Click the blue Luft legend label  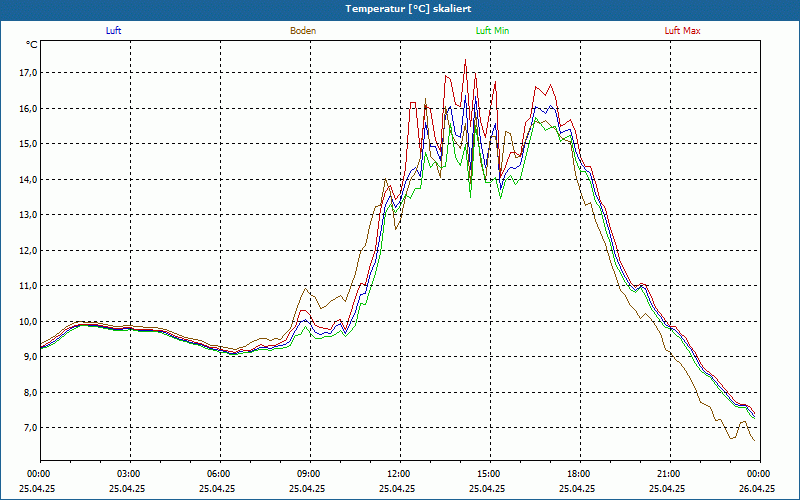click(x=113, y=31)
